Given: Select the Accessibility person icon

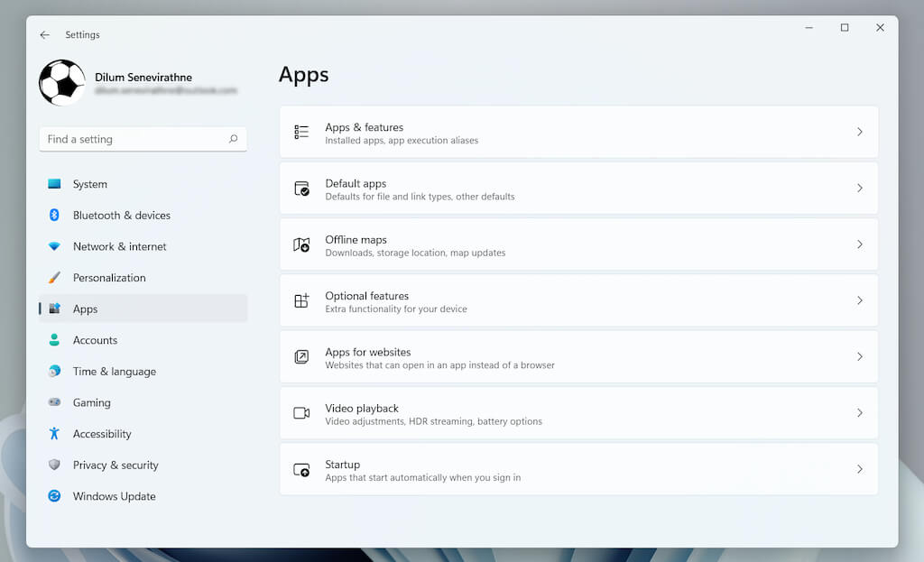Looking at the screenshot, I should pyautogui.click(x=54, y=434).
